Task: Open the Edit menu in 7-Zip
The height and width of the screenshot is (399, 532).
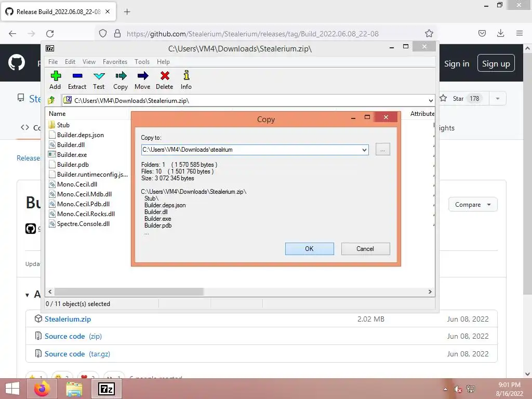Action: 70,62
